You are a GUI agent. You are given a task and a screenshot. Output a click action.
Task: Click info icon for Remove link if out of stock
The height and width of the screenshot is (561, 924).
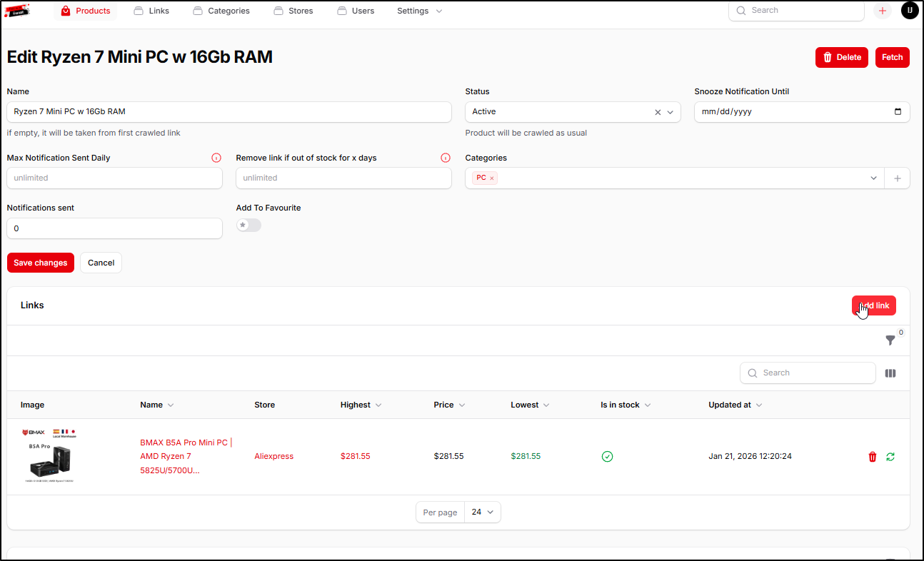pos(446,158)
